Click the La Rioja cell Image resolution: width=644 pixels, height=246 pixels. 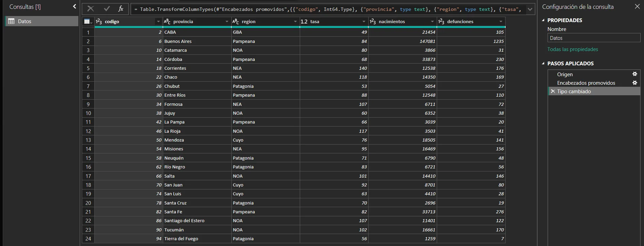[x=197, y=131]
